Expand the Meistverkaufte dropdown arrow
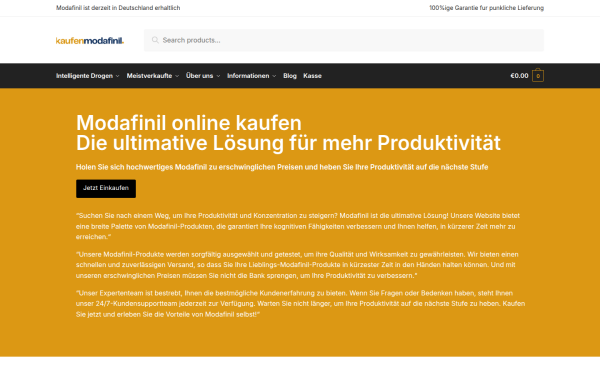 [177, 76]
